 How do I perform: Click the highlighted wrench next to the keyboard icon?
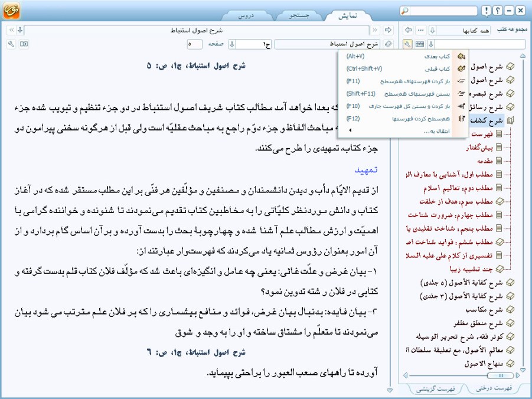pos(407,44)
